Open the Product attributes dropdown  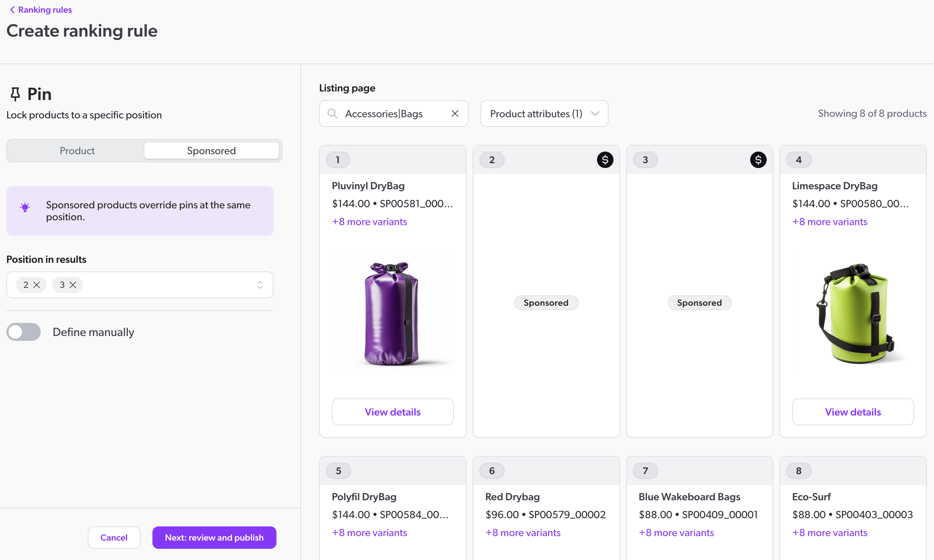pos(544,113)
